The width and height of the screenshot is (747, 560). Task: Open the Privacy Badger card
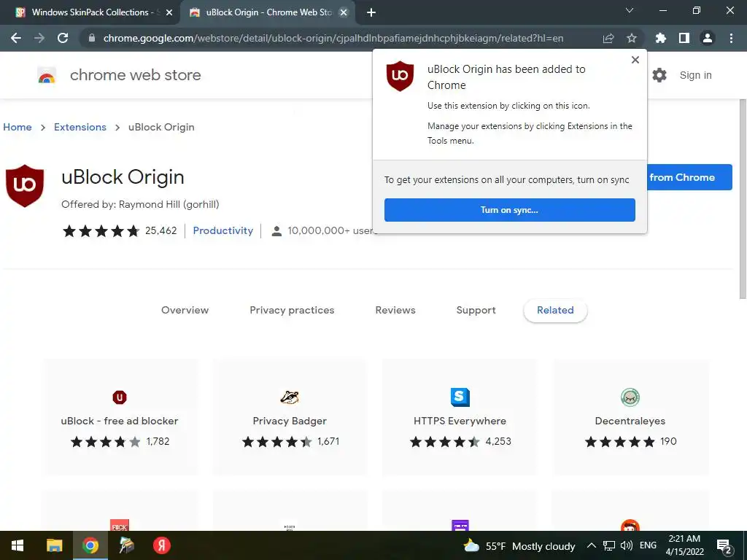pos(290,417)
